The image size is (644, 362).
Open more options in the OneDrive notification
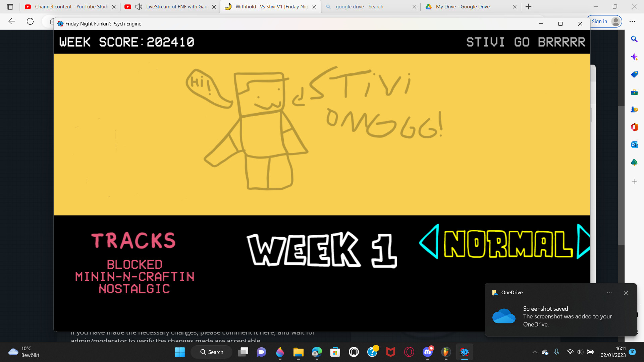(x=609, y=293)
